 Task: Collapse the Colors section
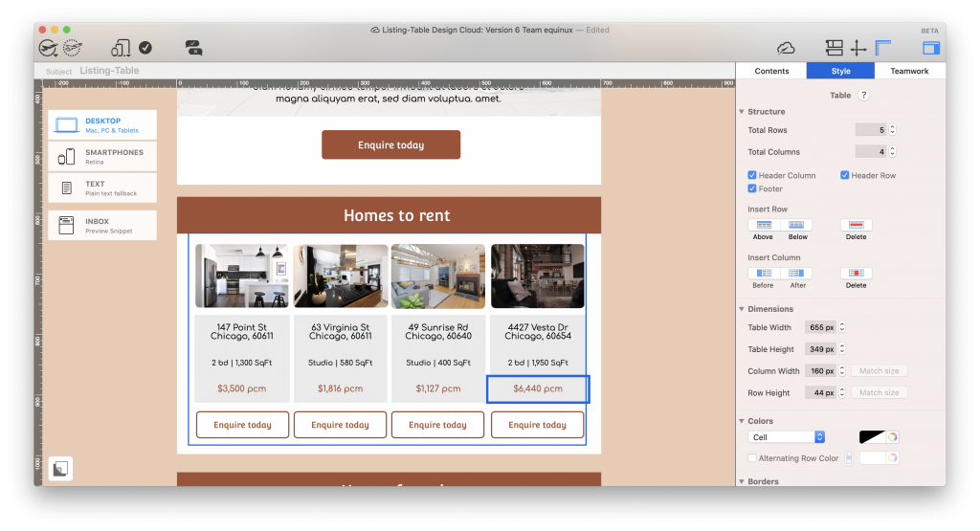point(742,421)
